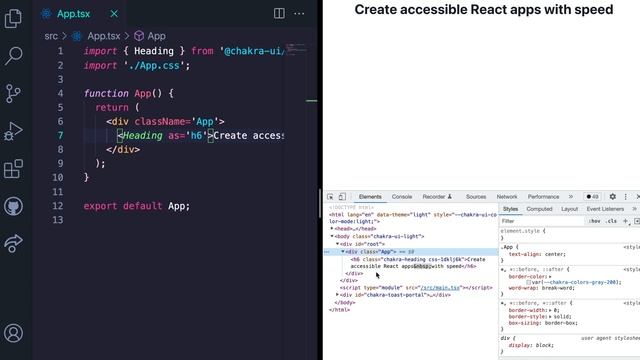Toggle the :hov element state panel
The width and height of the screenshot is (640, 360).
coord(594,221)
